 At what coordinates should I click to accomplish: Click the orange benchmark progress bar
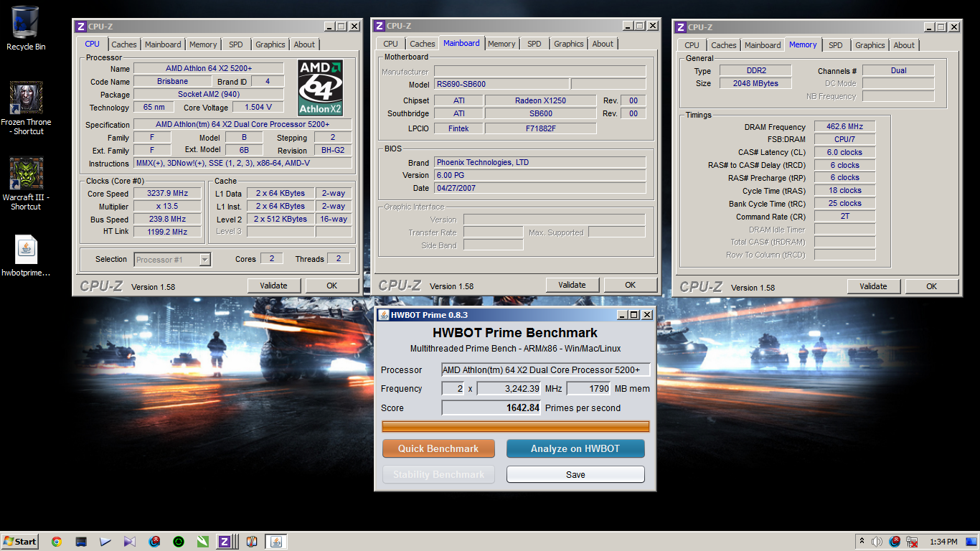[x=516, y=427]
